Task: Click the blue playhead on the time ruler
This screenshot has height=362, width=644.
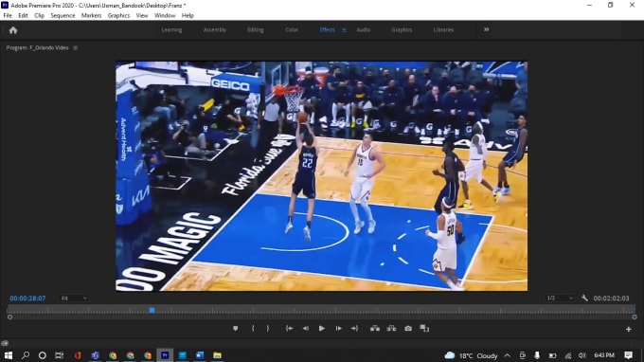Action: point(152,310)
